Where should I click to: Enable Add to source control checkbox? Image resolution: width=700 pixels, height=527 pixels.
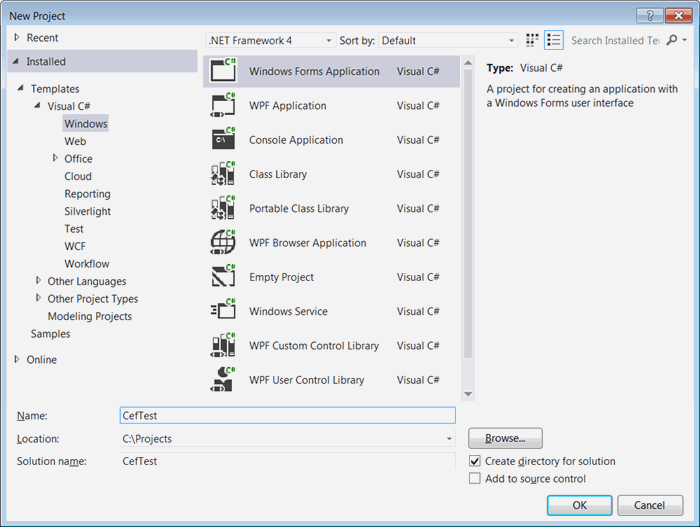pos(475,478)
